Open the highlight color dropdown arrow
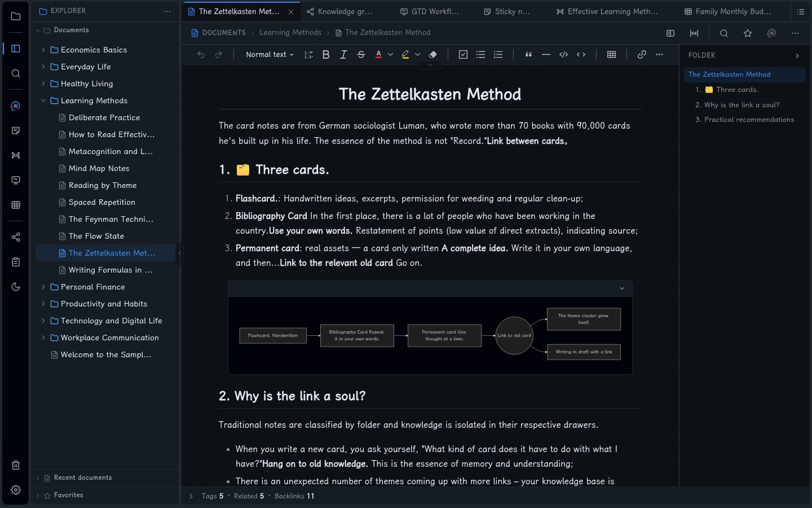The width and height of the screenshot is (812, 508). point(418,55)
